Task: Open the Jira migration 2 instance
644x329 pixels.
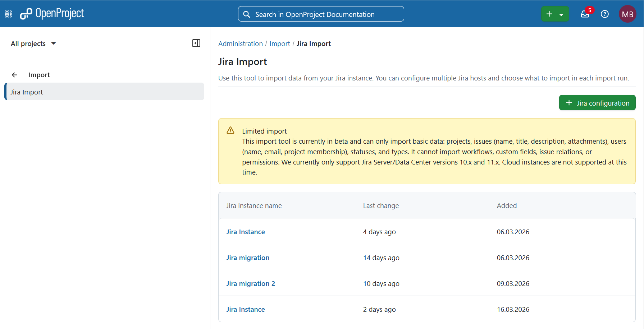Action: coord(251,283)
